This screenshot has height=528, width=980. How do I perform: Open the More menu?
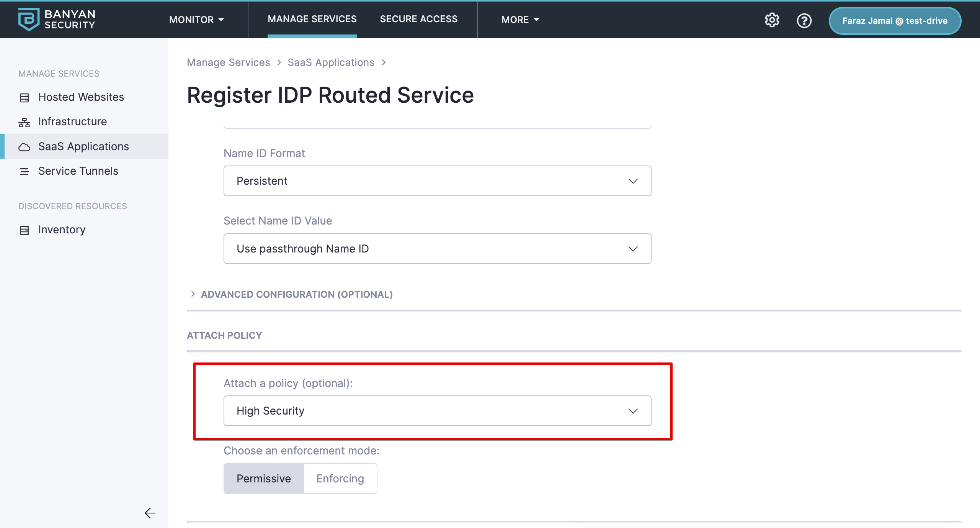tap(520, 20)
